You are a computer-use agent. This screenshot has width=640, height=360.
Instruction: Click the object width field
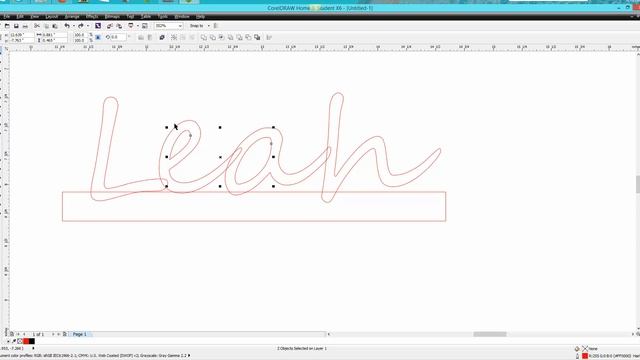(x=54, y=35)
